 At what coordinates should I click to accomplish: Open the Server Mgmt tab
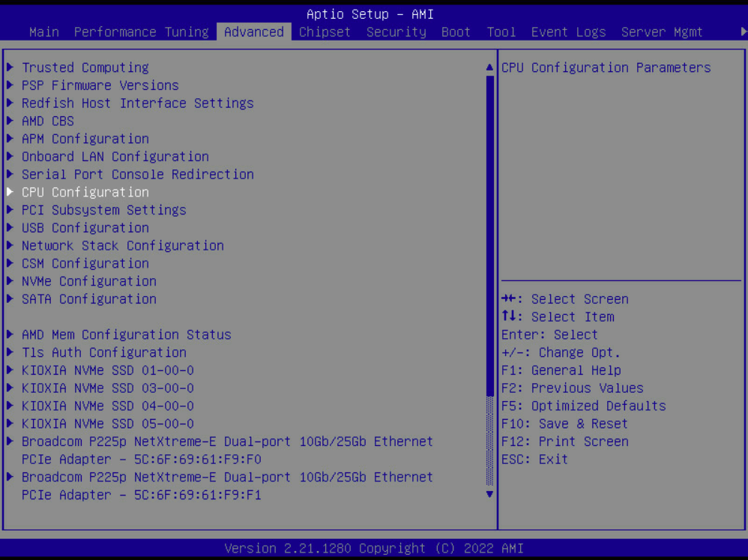(662, 32)
